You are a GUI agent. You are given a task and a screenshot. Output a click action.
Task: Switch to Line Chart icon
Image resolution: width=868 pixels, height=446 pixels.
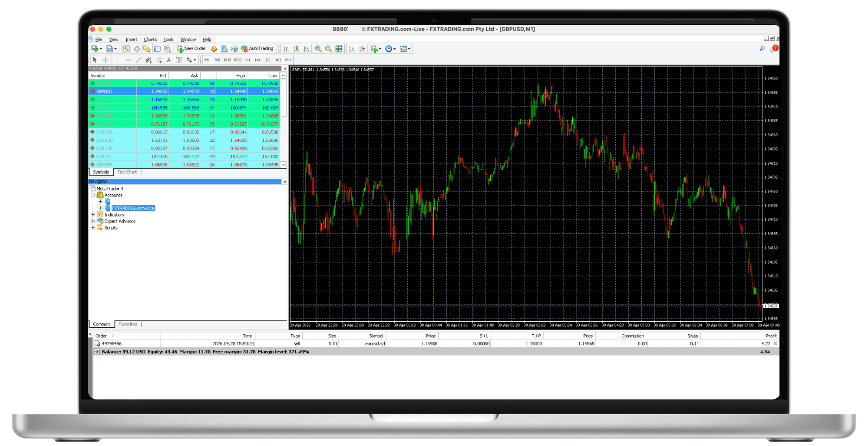click(x=306, y=49)
